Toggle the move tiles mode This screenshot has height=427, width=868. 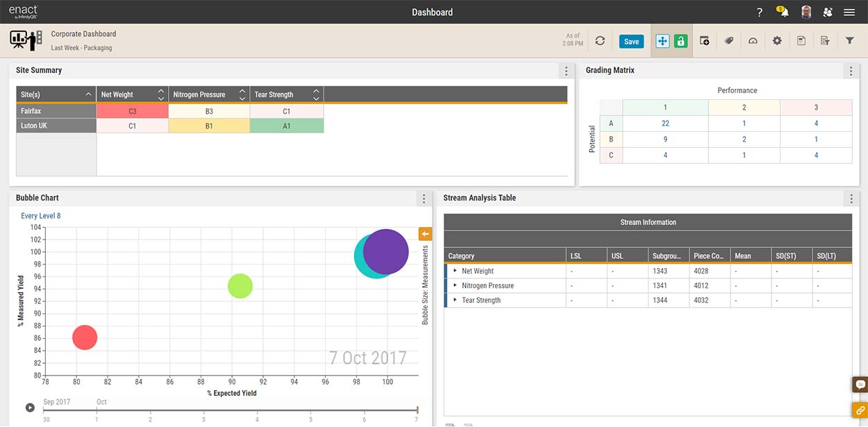pyautogui.click(x=662, y=41)
